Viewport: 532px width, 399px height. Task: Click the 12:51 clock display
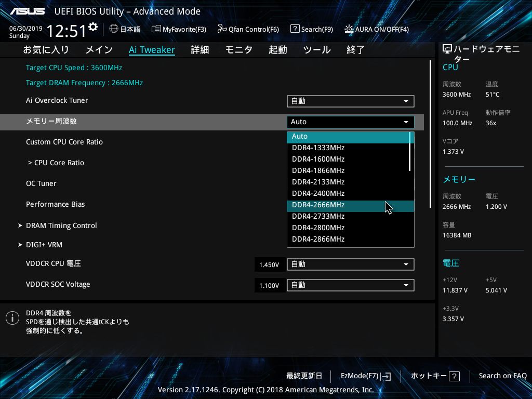(x=66, y=31)
